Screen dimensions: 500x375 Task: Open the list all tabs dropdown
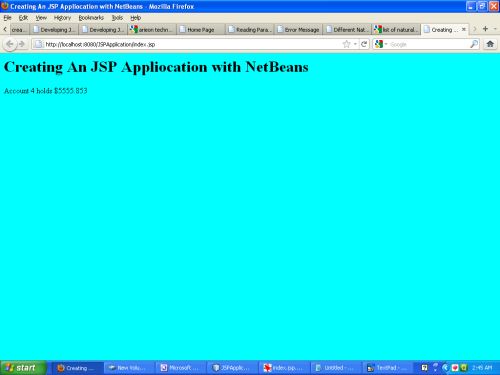pos(495,29)
